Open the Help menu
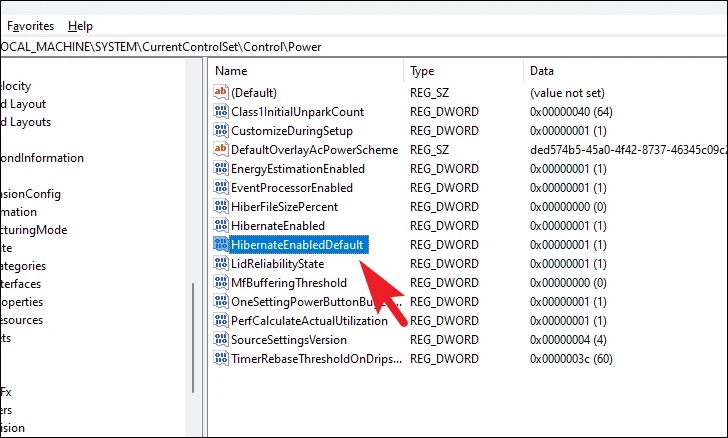This screenshot has height=438, width=728. point(80,26)
